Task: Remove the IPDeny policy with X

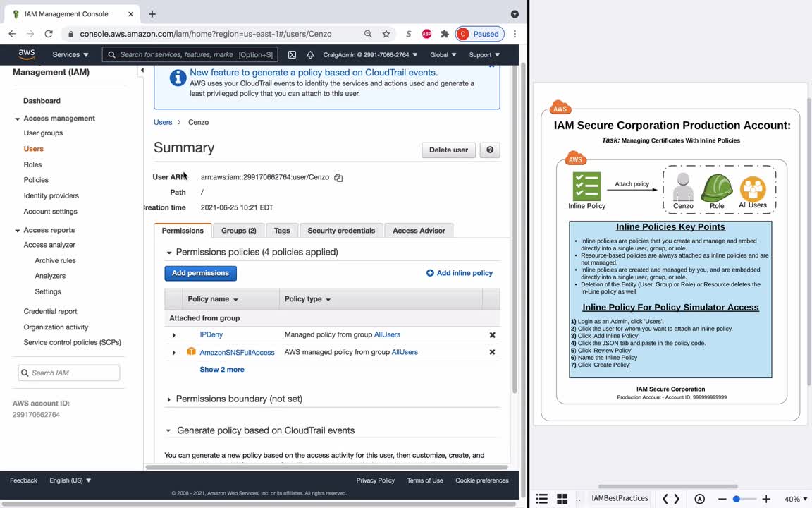Action: pos(493,335)
